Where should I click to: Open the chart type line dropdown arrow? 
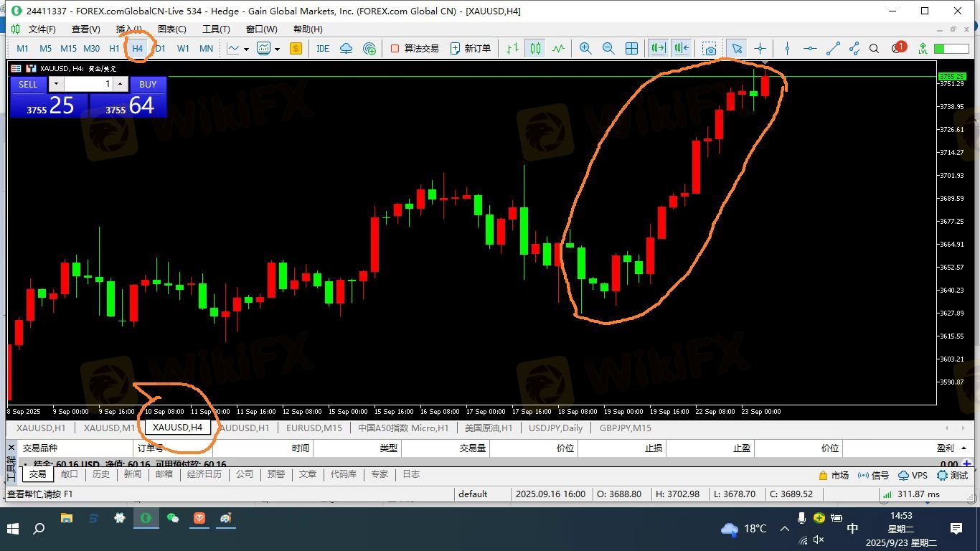click(x=246, y=49)
